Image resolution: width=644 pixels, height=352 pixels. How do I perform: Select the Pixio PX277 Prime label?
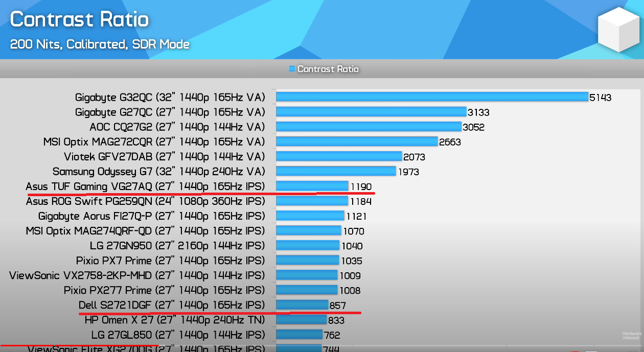[165, 290]
